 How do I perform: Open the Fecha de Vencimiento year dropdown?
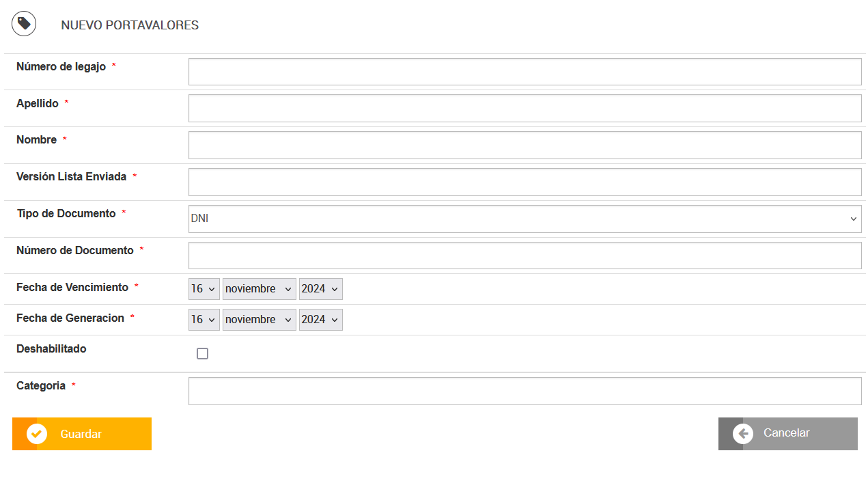pyautogui.click(x=321, y=289)
